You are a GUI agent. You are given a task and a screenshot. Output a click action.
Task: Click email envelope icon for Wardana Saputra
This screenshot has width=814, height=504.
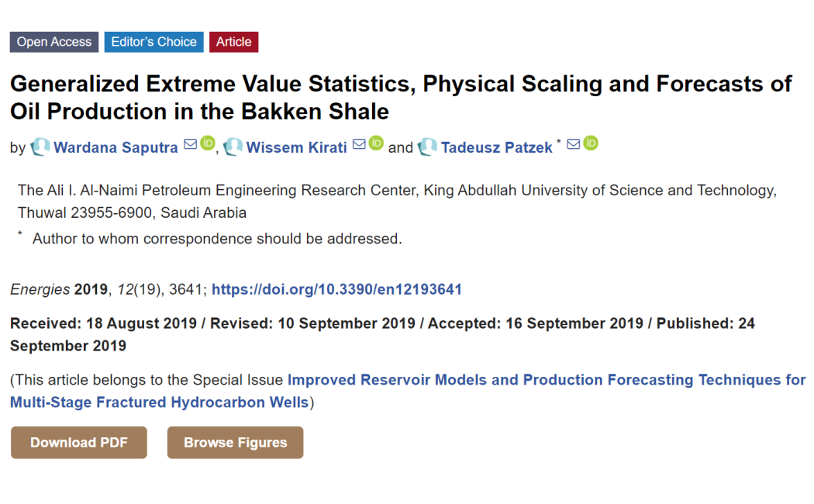pyautogui.click(x=191, y=143)
